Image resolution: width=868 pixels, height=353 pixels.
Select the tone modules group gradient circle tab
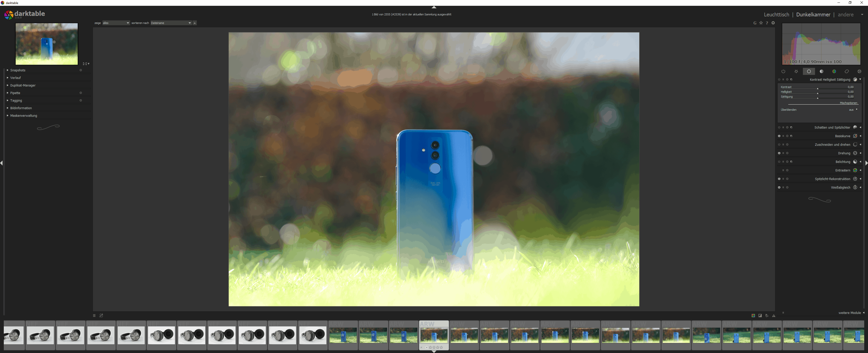822,71
